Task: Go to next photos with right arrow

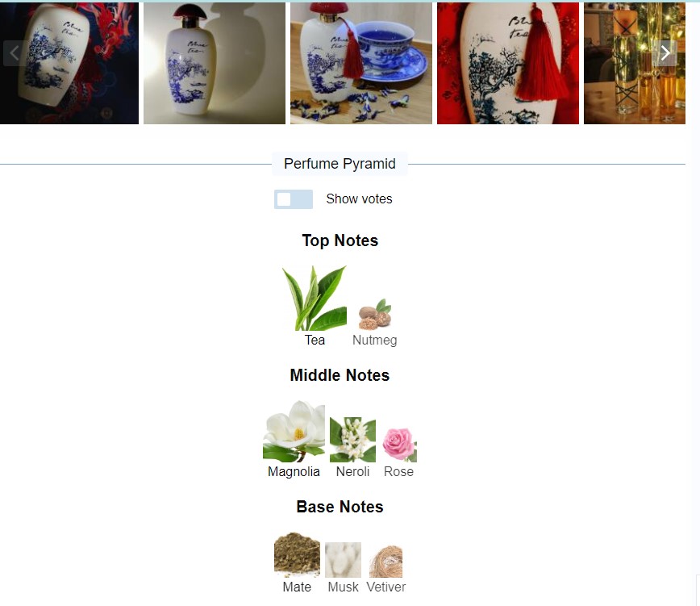Action: pos(665,52)
